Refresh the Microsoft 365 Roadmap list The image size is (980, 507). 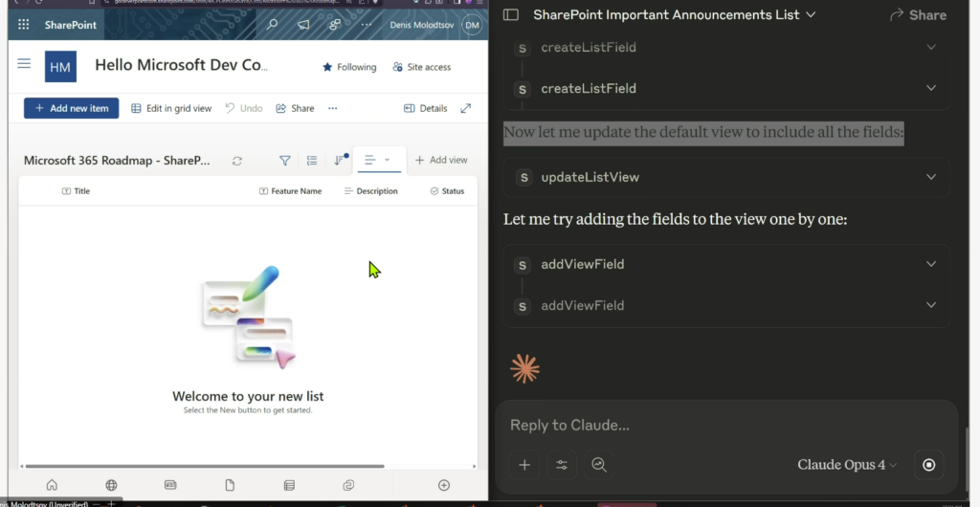pyautogui.click(x=237, y=161)
